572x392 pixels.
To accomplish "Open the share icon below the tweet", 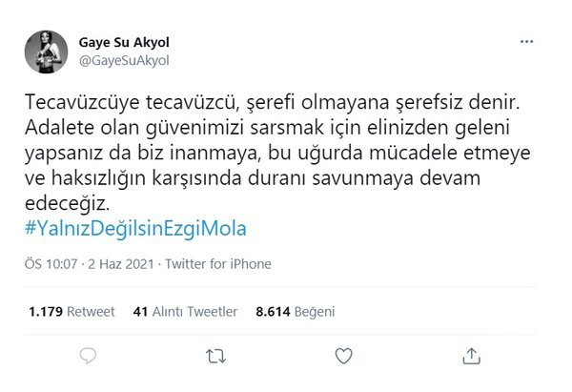I will pyautogui.click(x=471, y=357).
